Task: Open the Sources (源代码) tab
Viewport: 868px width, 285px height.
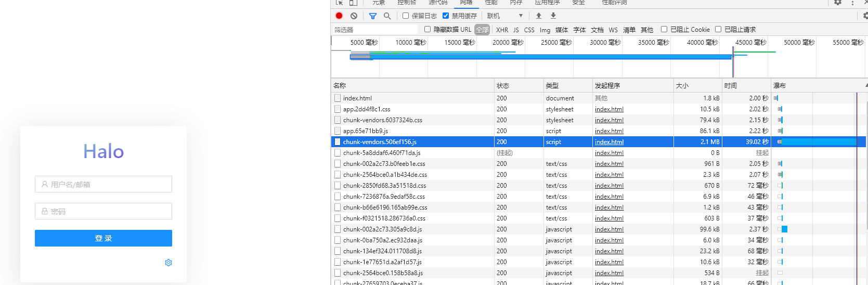Action: click(x=438, y=3)
